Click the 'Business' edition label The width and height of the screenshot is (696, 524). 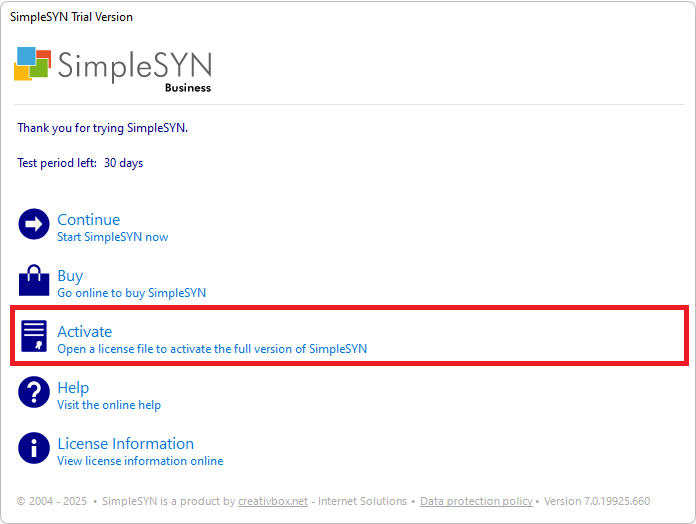188,88
